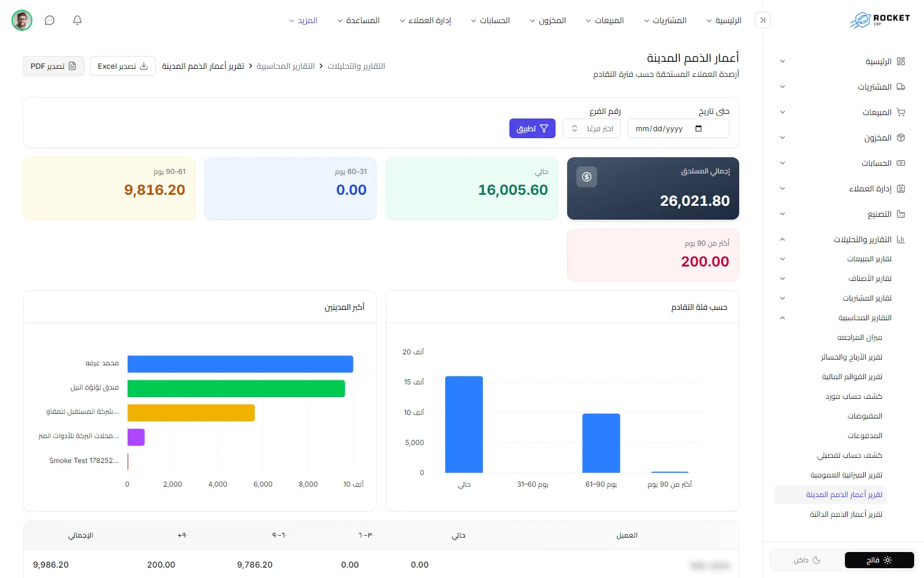Open المشتريات top menu

click(665, 20)
